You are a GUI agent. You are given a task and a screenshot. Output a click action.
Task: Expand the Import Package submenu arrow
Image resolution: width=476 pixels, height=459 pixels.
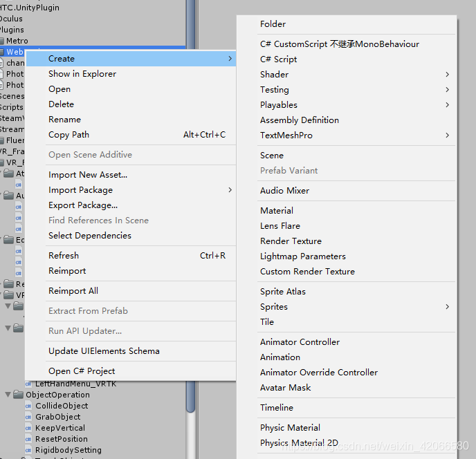click(230, 190)
